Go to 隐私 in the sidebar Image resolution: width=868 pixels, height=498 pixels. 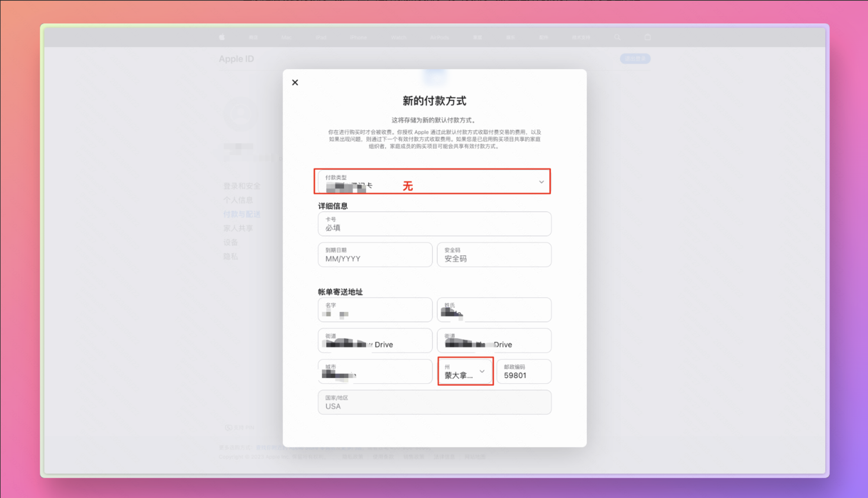(x=230, y=257)
